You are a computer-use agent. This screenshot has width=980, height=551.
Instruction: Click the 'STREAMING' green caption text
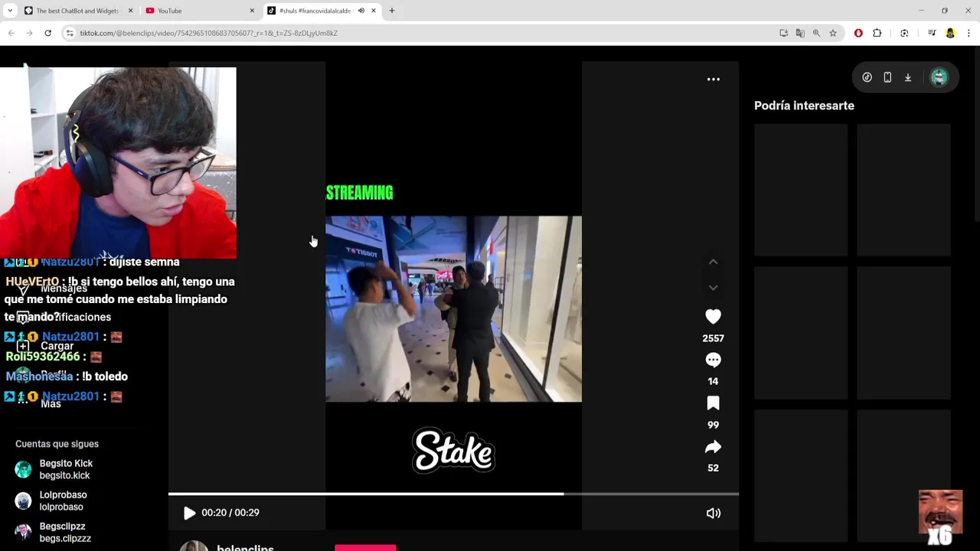click(x=359, y=193)
